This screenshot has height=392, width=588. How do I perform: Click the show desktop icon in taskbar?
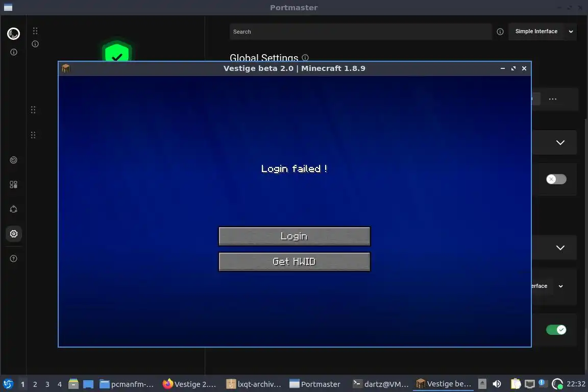(88, 384)
